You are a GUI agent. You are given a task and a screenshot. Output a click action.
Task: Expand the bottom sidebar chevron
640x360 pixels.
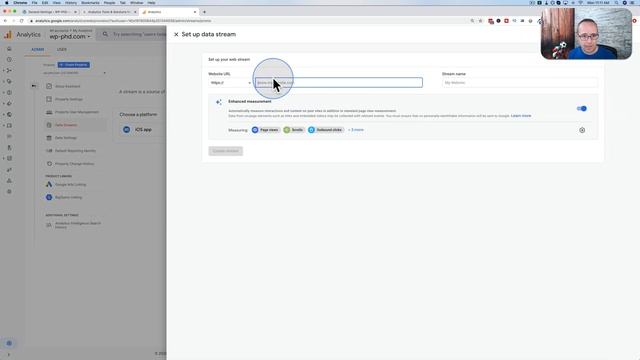pos(9,355)
